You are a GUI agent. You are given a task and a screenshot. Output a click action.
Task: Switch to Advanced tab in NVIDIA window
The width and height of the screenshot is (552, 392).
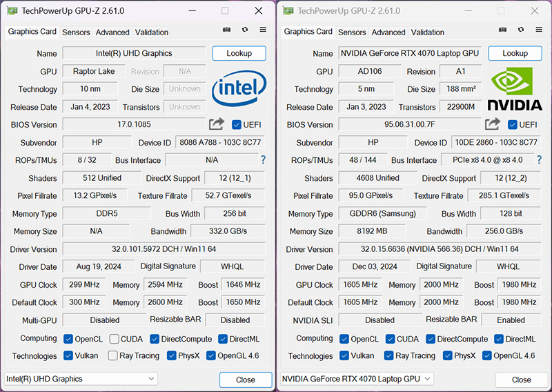[388, 32]
